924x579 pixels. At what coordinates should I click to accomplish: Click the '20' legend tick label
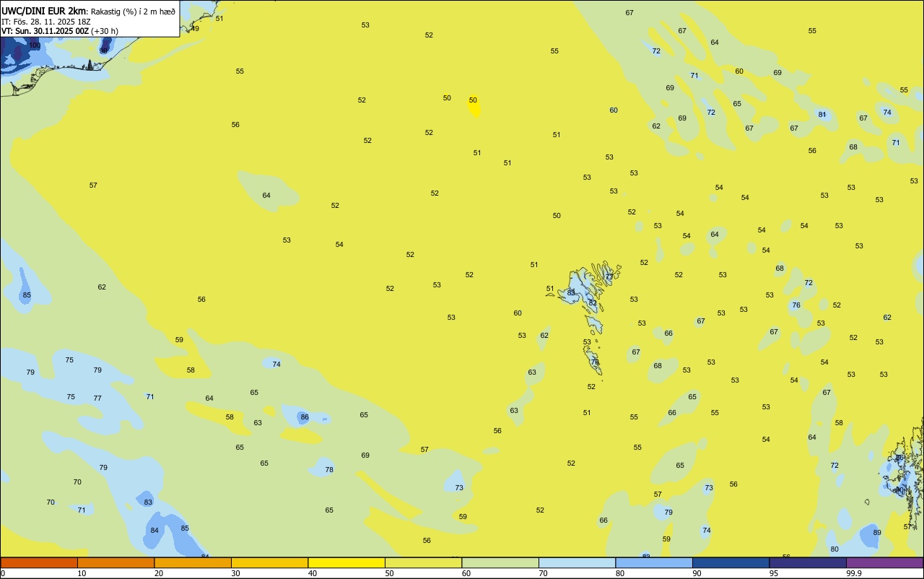pyautogui.click(x=159, y=573)
